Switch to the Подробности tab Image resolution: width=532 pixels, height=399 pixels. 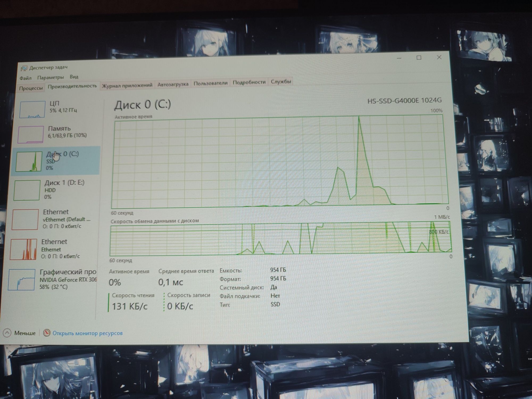(x=249, y=82)
